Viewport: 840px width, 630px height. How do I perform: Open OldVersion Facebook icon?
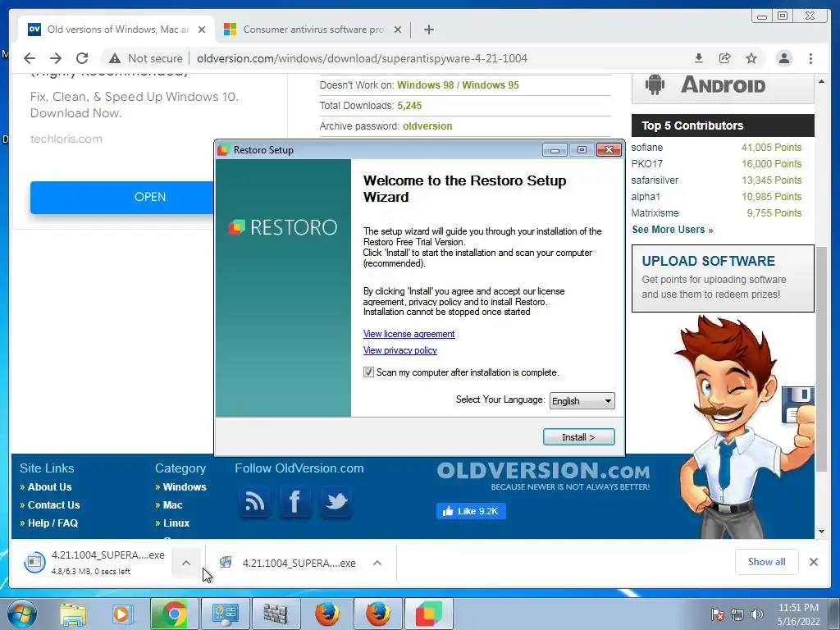click(294, 502)
